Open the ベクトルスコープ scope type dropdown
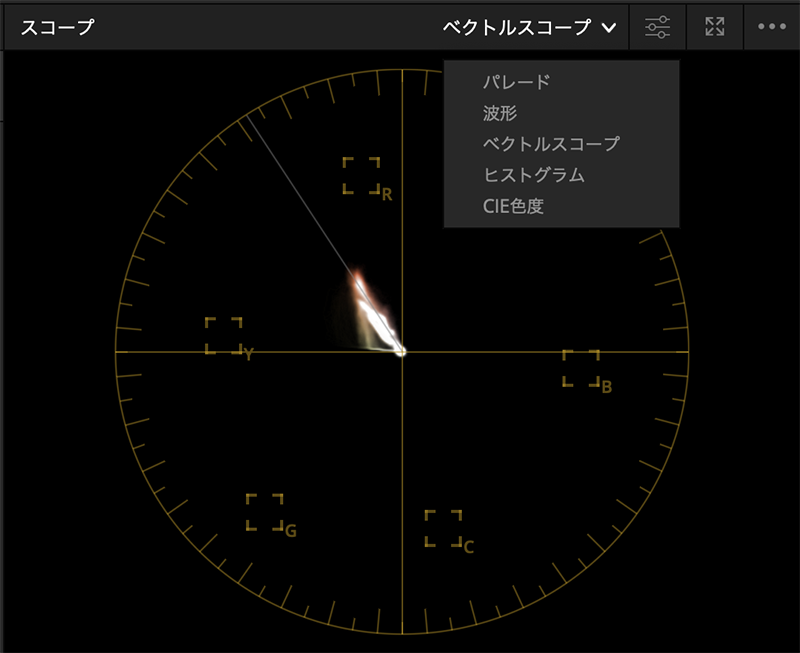800x653 pixels. tap(530, 27)
